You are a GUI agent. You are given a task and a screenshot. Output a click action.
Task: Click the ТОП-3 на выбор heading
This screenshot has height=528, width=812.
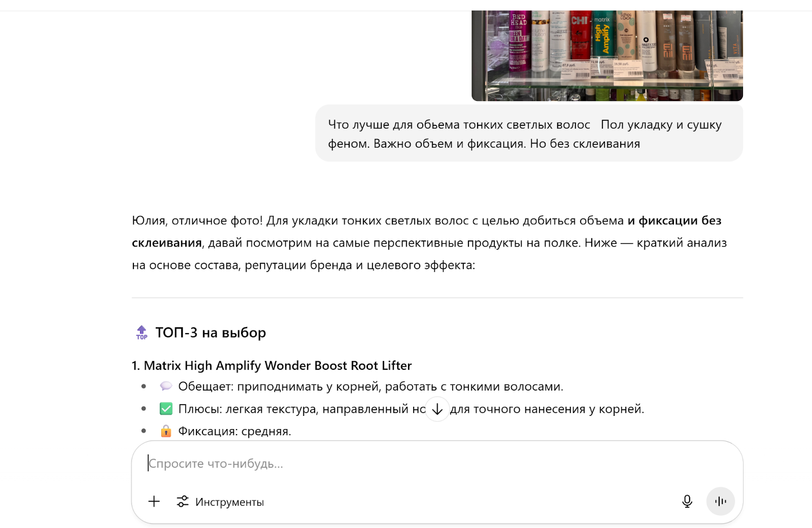[x=211, y=332]
